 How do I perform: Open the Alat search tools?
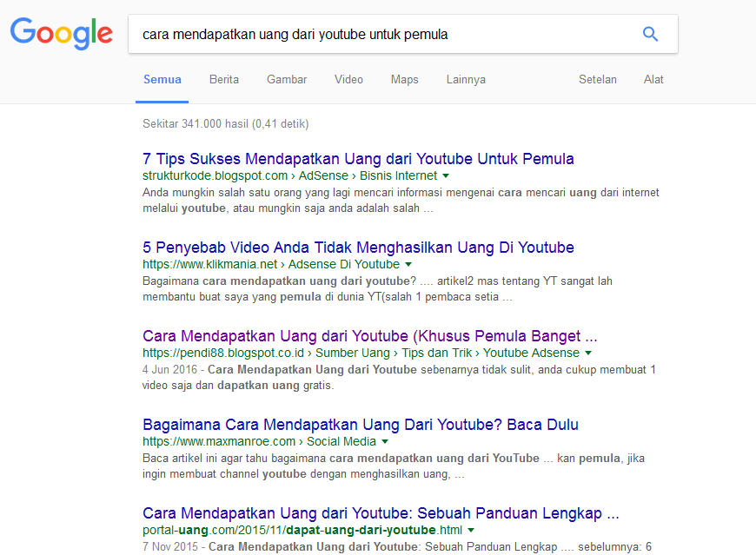[653, 80]
